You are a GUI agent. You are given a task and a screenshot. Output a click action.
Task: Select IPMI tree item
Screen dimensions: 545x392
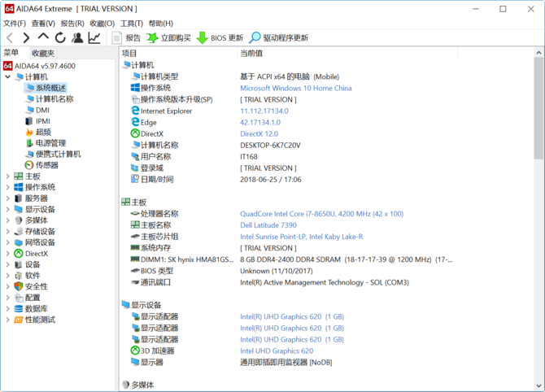click(x=37, y=121)
